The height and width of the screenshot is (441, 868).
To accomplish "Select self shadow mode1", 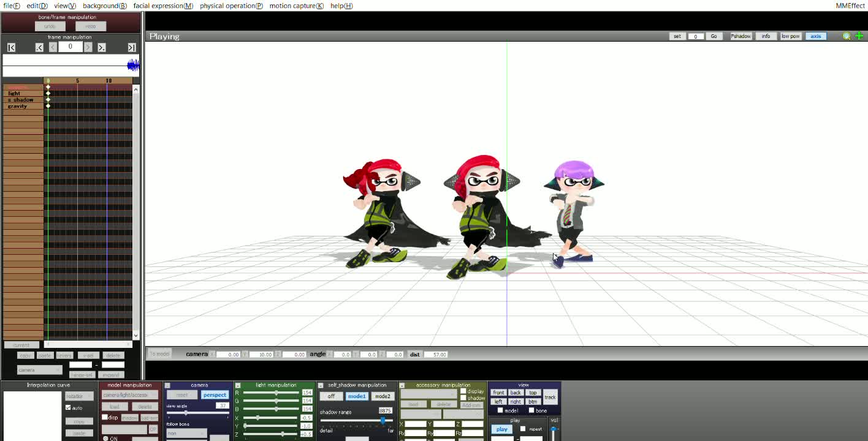I will 357,396.
